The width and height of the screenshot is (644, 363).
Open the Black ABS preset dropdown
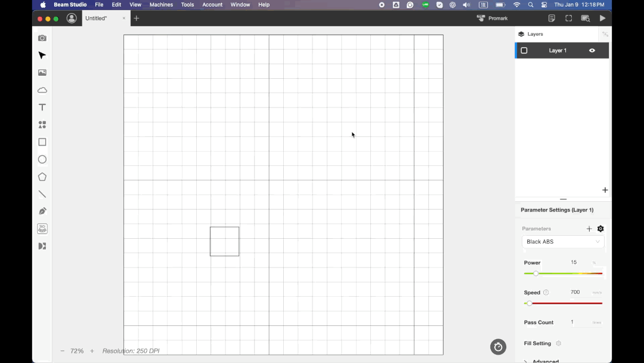563,242
